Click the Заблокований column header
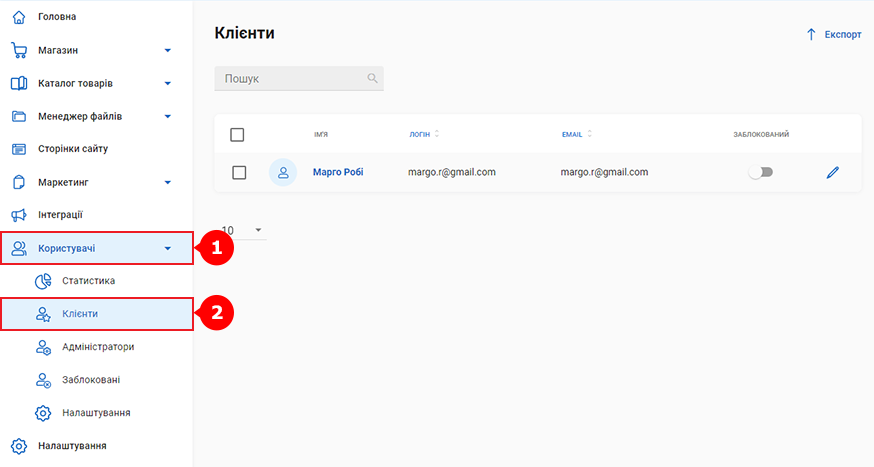Viewport: 874px width, 467px height. click(761, 134)
